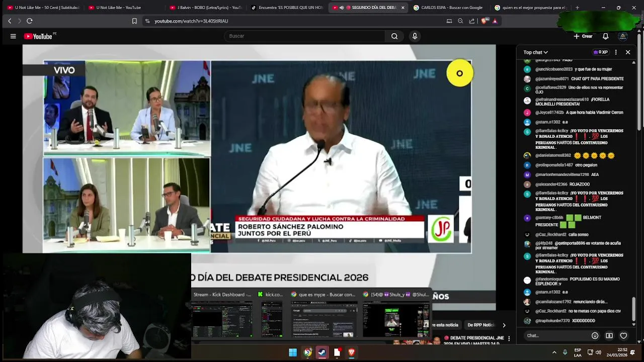The width and height of the screenshot is (644, 362).
Task: Click the YouTube search magnifier button
Action: (x=394, y=36)
